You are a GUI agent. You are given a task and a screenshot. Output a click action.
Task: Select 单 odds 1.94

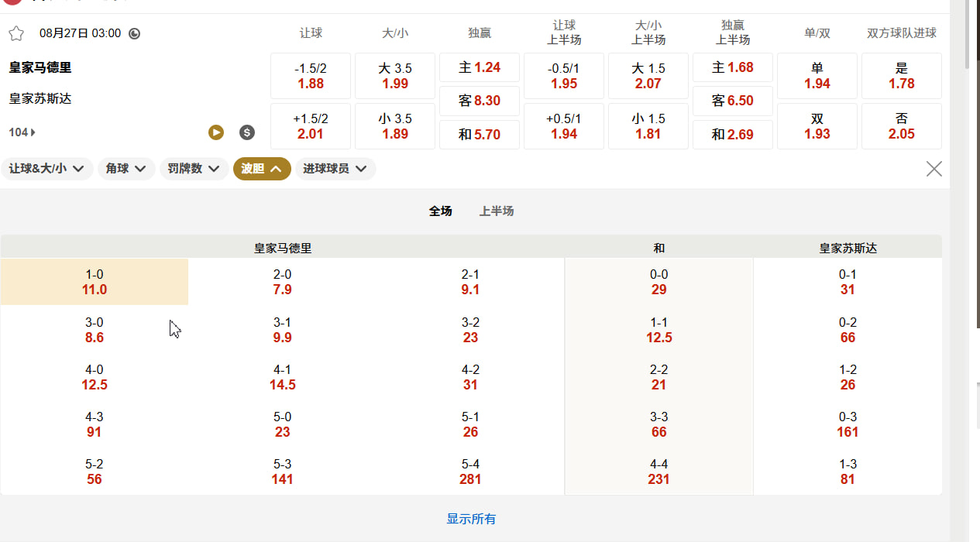click(x=817, y=76)
